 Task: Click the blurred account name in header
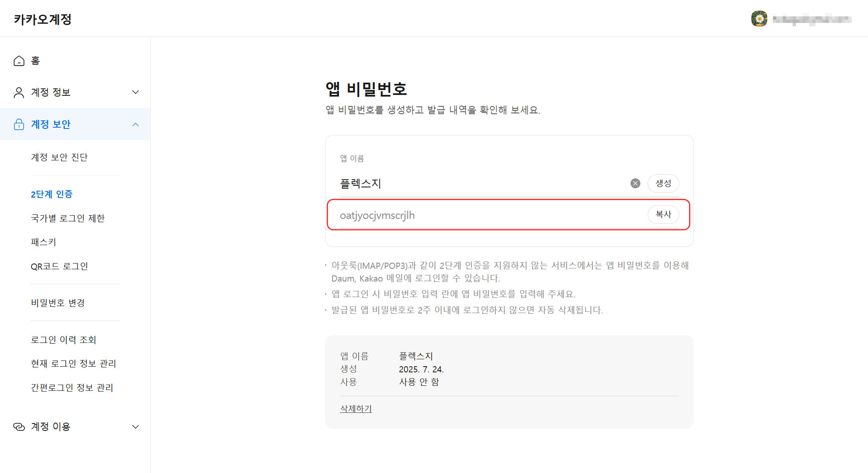point(812,19)
